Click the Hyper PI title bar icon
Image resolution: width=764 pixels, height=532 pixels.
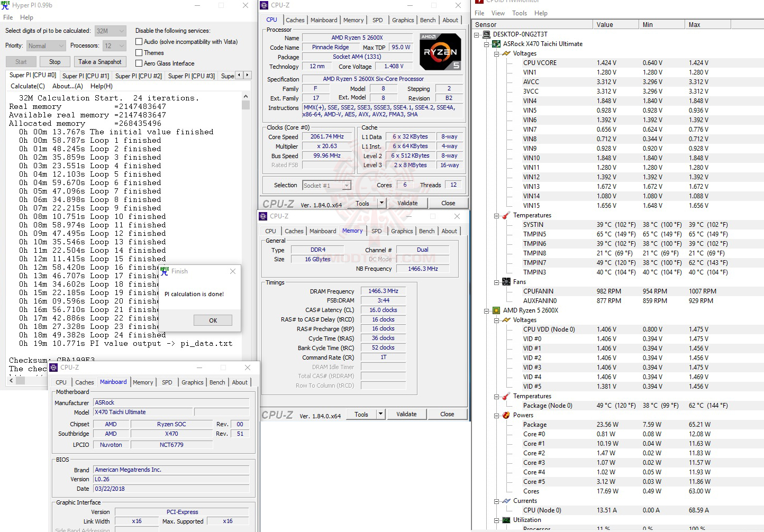click(x=5, y=5)
